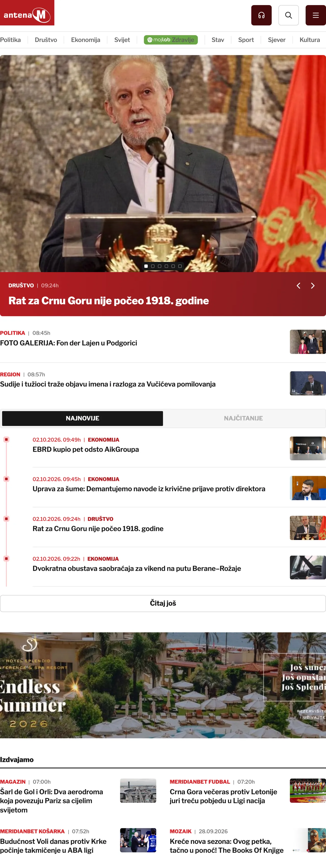
Task: Open Kreće nova sezona Books Of Knjige article
Action: pos(226,846)
